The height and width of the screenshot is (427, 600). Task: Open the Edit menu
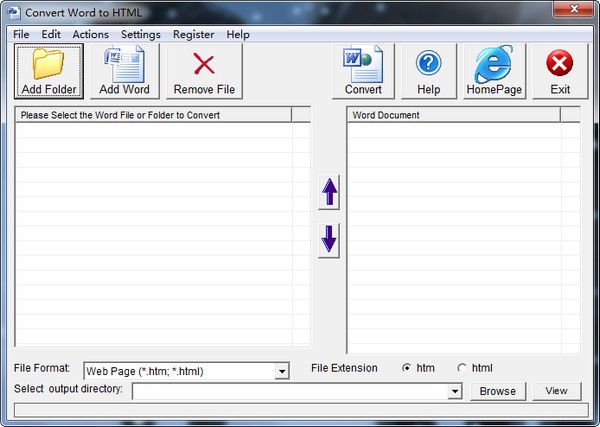coord(51,34)
